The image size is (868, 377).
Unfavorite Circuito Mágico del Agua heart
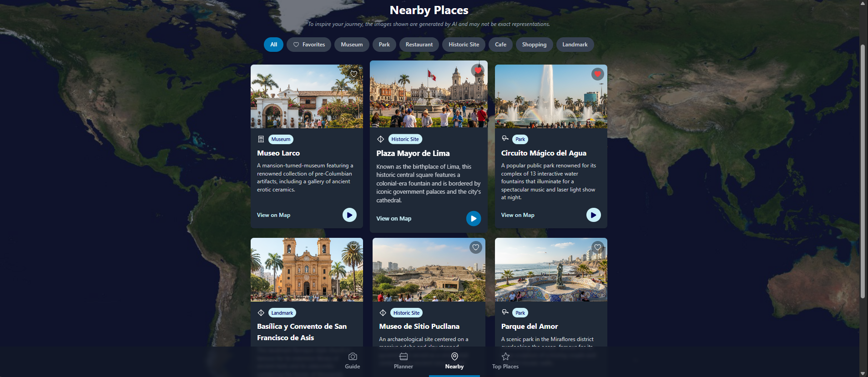pyautogui.click(x=598, y=74)
